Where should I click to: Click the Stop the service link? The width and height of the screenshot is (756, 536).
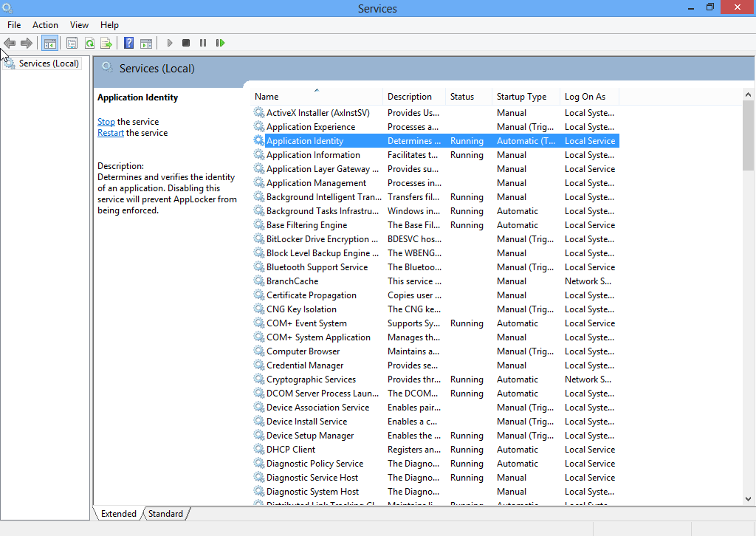106,122
